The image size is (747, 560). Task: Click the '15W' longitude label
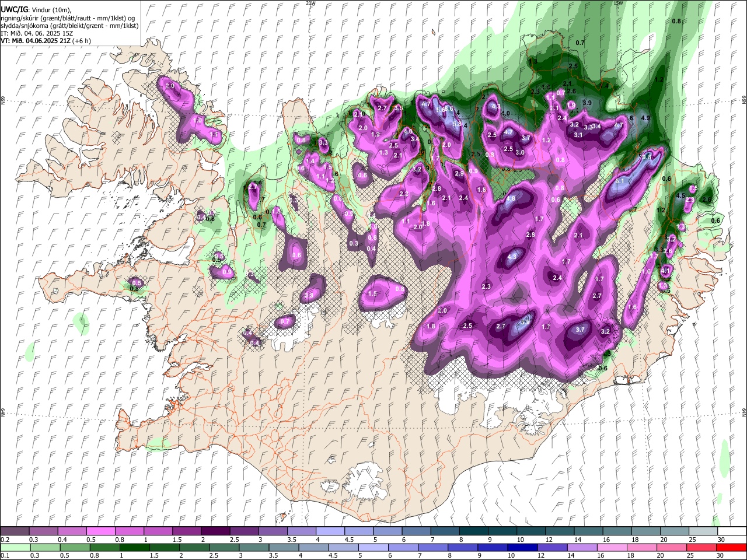click(x=618, y=3)
